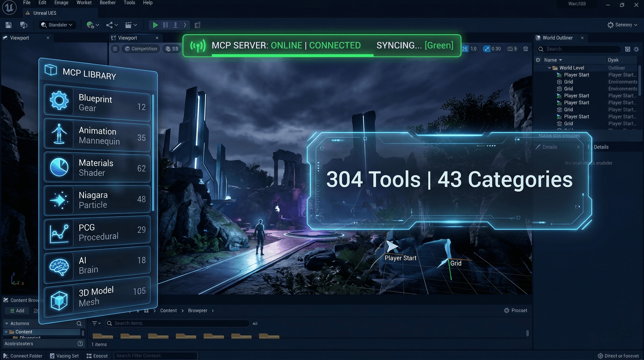Select the PCG Procedural graph icon
The image size is (644, 360).
59,234
